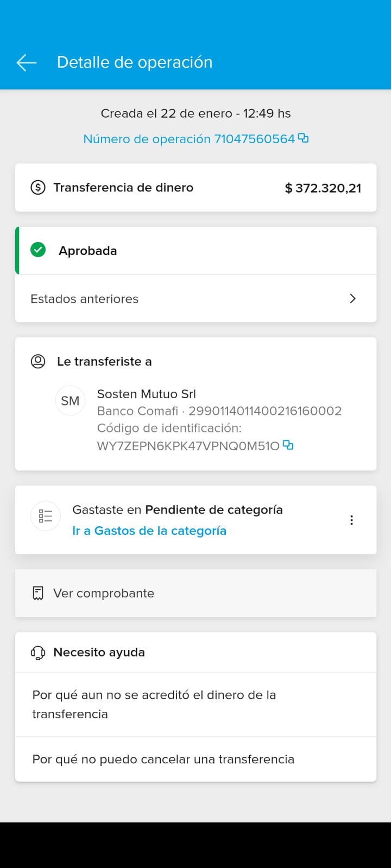The height and width of the screenshot is (868, 391).
Task: Tap the dollar coin transfer icon
Action: coord(38,188)
